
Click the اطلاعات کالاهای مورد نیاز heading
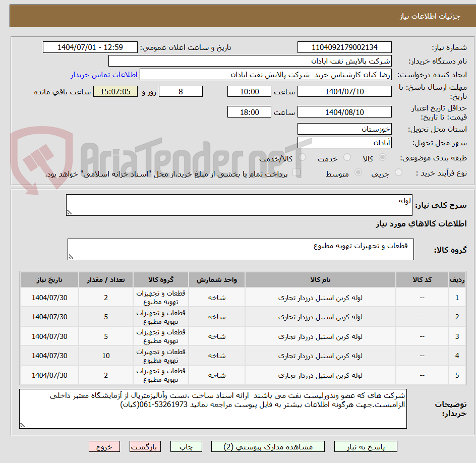[x=421, y=224]
